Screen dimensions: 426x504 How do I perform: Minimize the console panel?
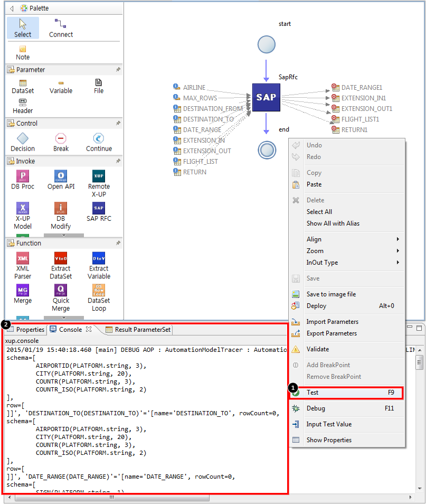coord(410,327)
